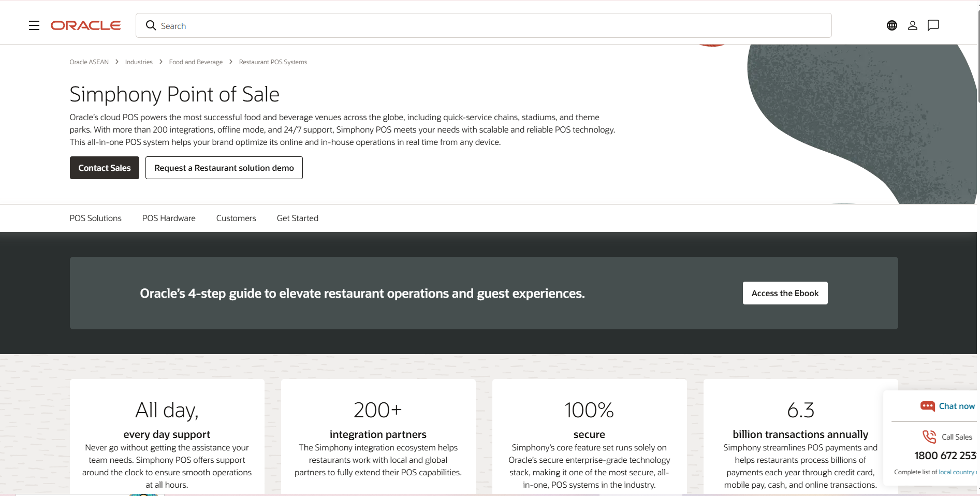Open the country/region globe icon
The height and width of the screenshot is (496, 980).
[x=891, y=25]
